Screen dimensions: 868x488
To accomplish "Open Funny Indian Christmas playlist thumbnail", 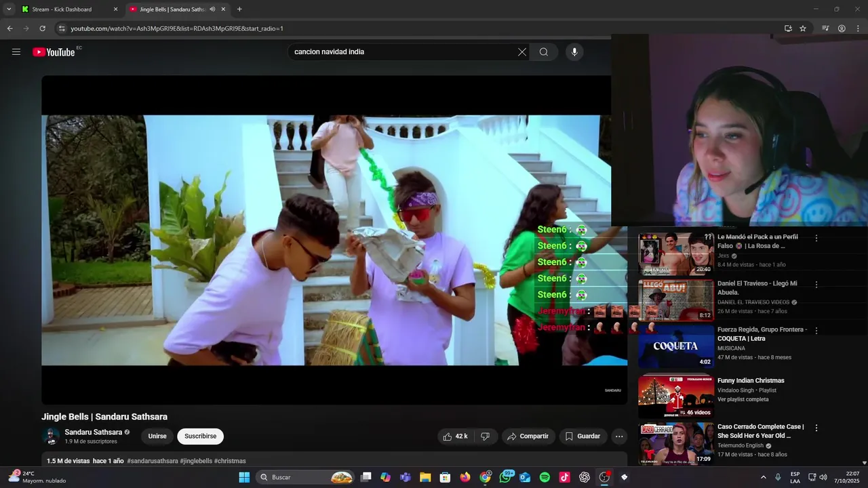I will tap(676, 395).
